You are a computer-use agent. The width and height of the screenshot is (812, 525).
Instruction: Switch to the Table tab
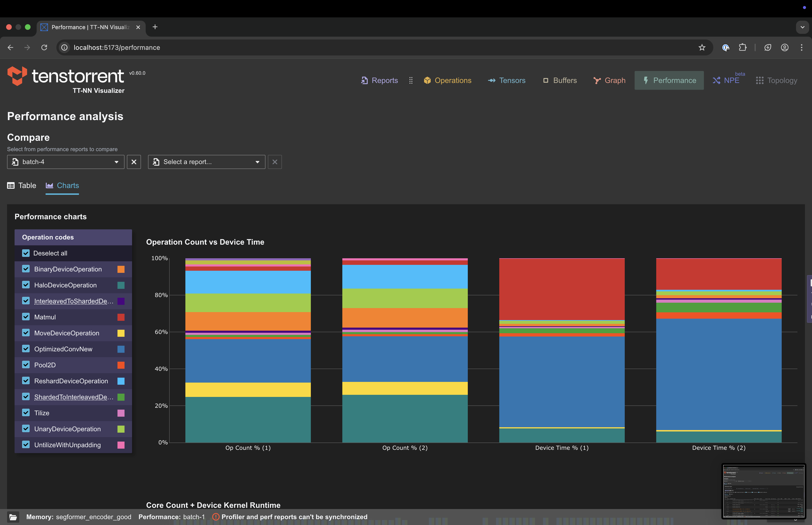pyautogui.click(x=21, y=185)
